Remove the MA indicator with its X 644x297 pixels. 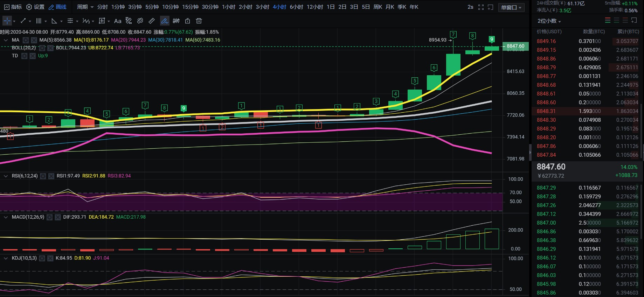coord(34,40)
